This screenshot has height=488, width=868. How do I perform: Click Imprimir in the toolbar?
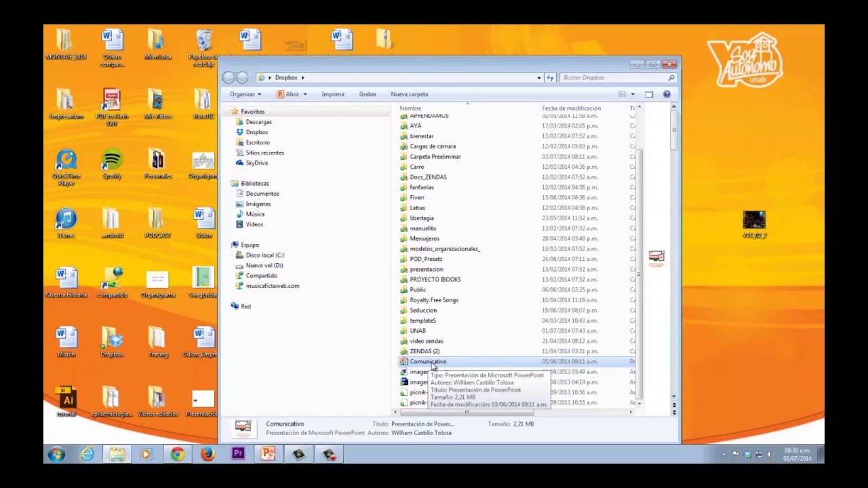tap(333, 94)
